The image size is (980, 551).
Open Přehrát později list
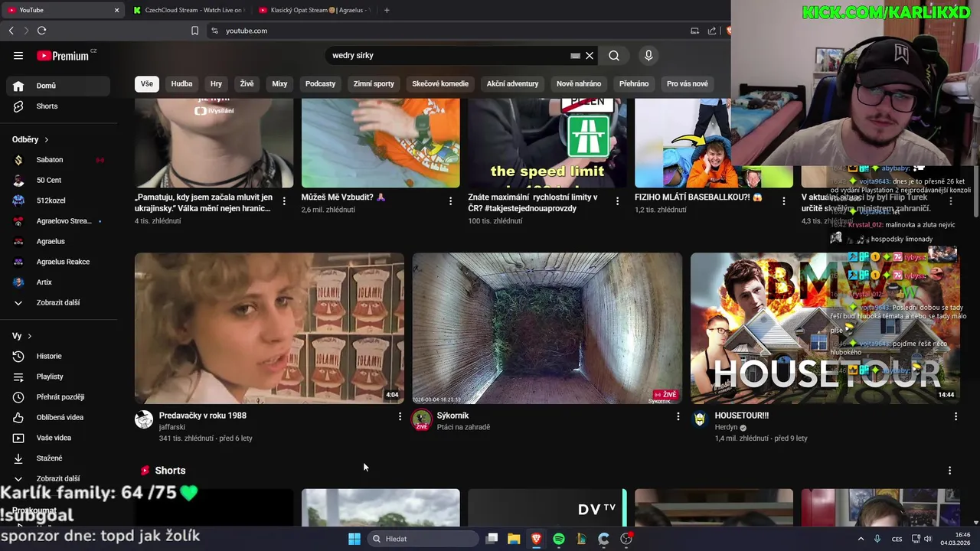point(59,397)
